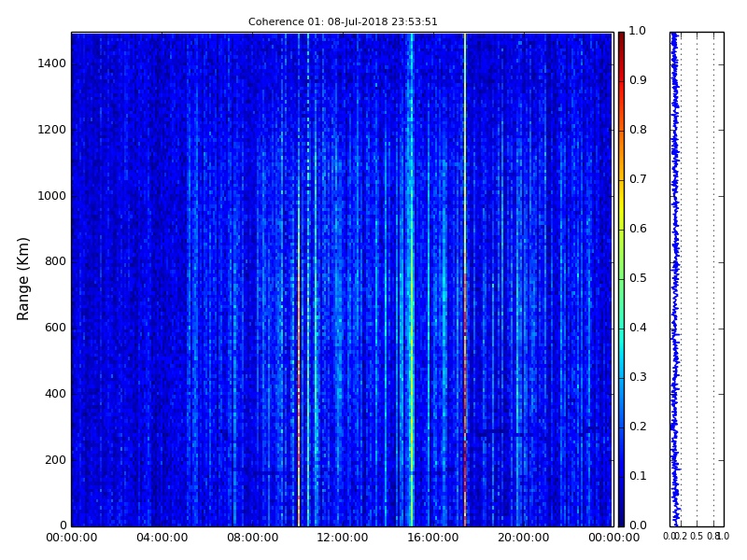This screenshot has height=560, width=747.
Task: Click the 800 range tick label
Action: pyautogui.click(x=55, y=261)
